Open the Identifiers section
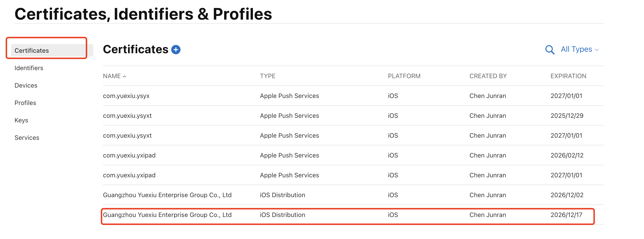This screenshot has width=644, height=239. 29,68
